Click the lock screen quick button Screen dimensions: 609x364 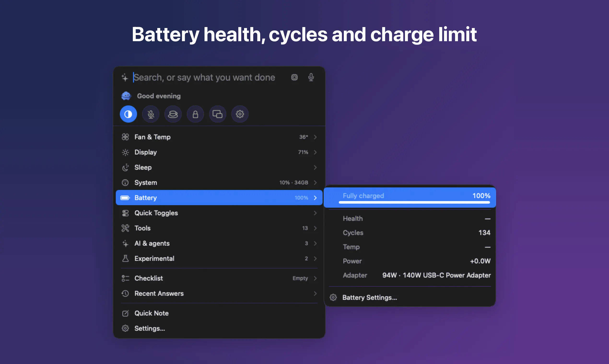195,114
